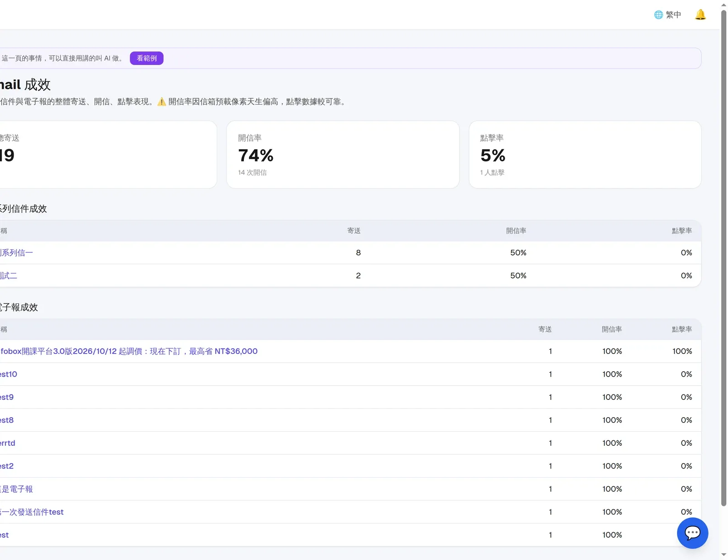Image resolution: width=728 pixels, height=560 pixels.
Task: Click the sent count 2 cell
Action: [358, 275]
